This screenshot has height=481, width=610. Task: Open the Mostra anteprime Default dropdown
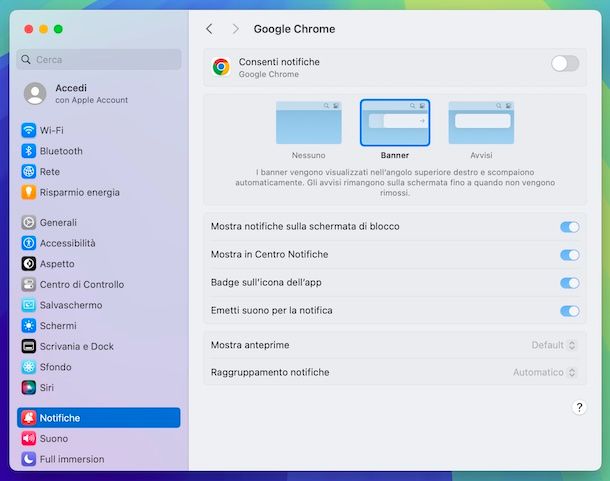tap(554, 345)
